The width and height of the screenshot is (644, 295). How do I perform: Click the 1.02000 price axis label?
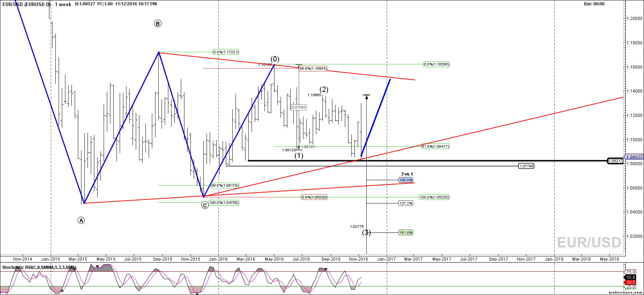tap(635, 236)
